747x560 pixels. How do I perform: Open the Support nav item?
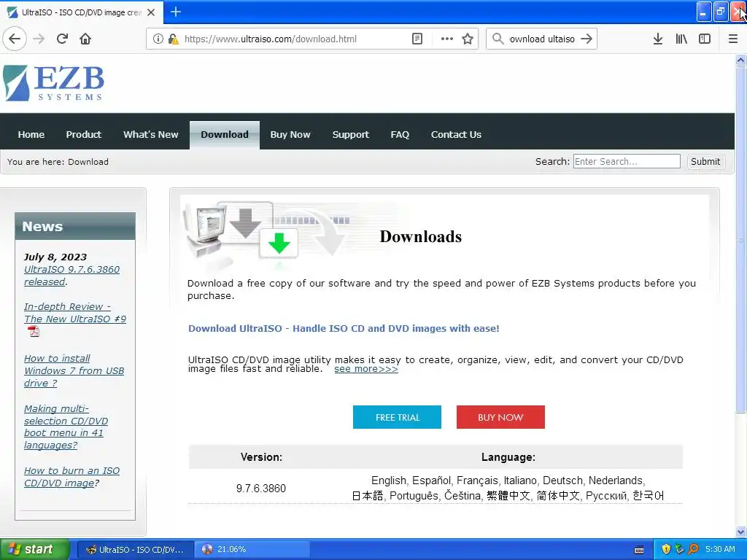tap(351, 135)
